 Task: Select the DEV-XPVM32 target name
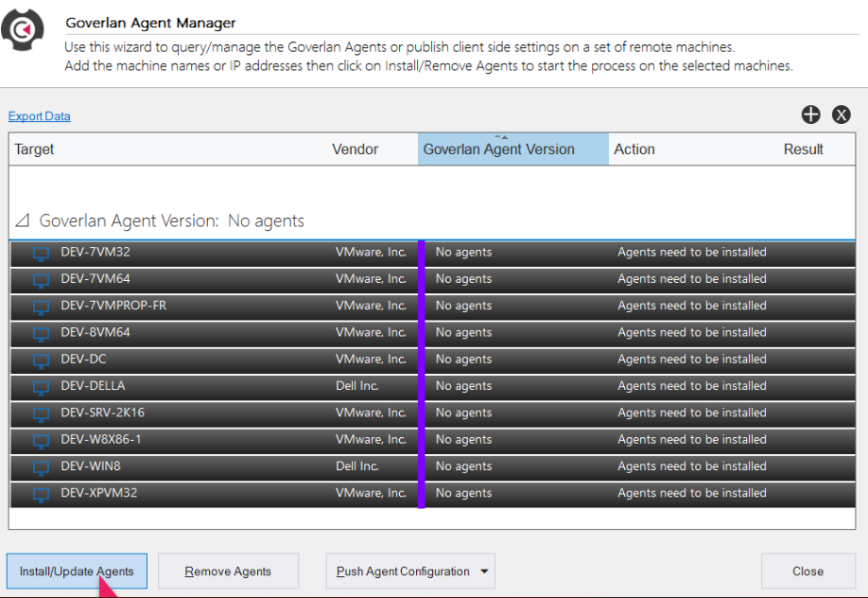99,493
